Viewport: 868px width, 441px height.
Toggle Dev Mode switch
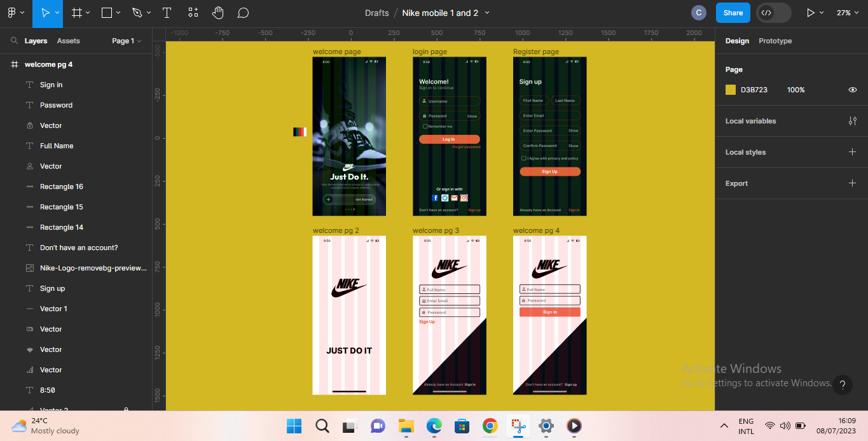[774, 13]
